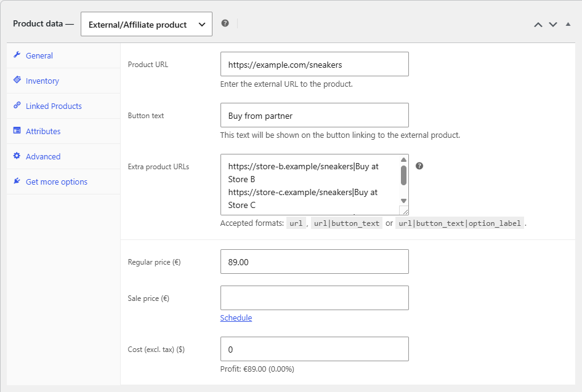Move the Product data panel down
This screenshot has width=582, height=392.
(553, 25)
